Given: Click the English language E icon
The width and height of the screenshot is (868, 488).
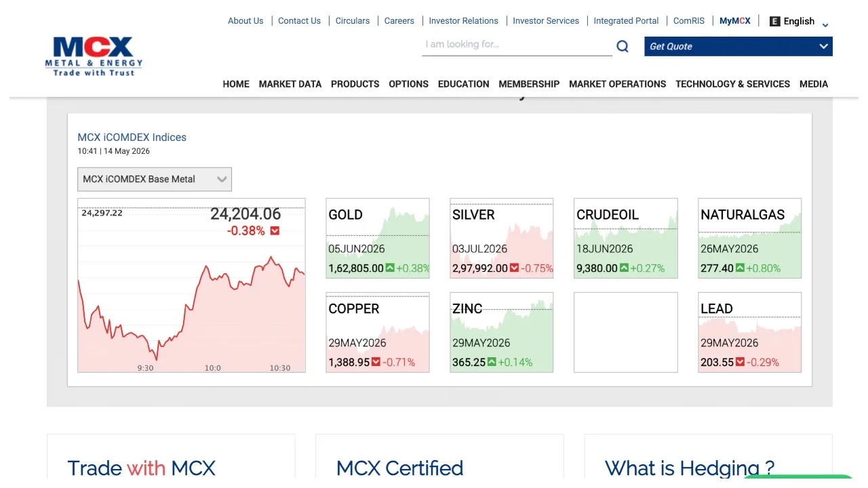Looking at the screenshot, I should [775, 21].
